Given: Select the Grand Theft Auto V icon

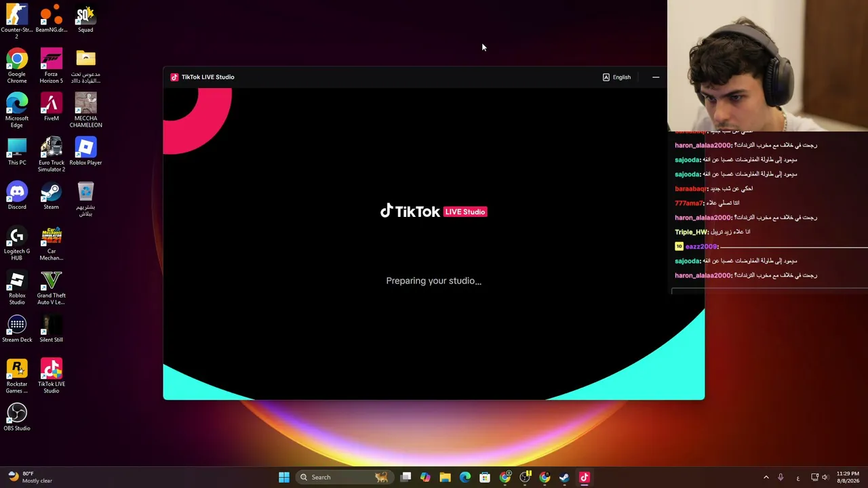Looking at the screenshot, I should (x=52, y=287).
